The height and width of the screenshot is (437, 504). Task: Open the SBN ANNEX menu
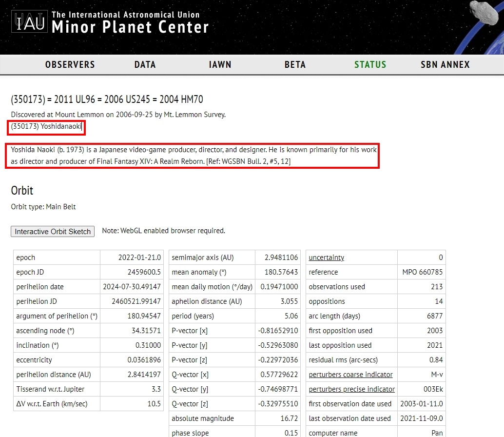pos(445,65)
